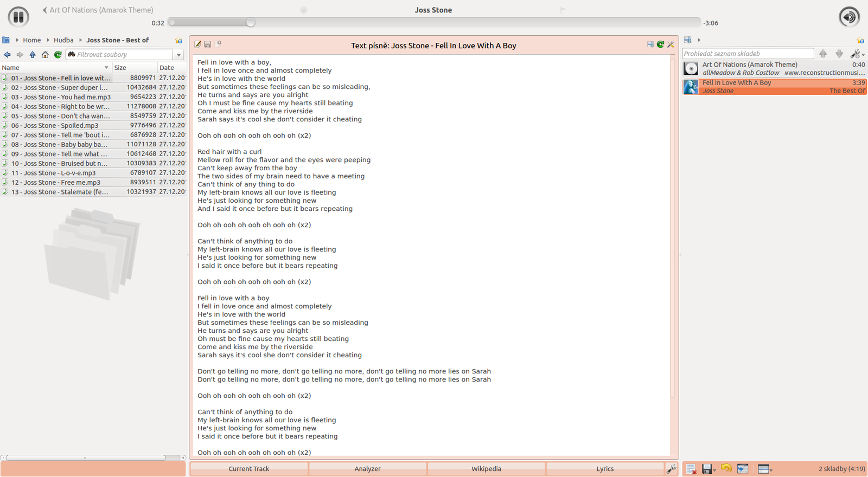Select file 10 - Joss Stone - Bruised but
Screen dimensions: 868x477
pos(93,164)
